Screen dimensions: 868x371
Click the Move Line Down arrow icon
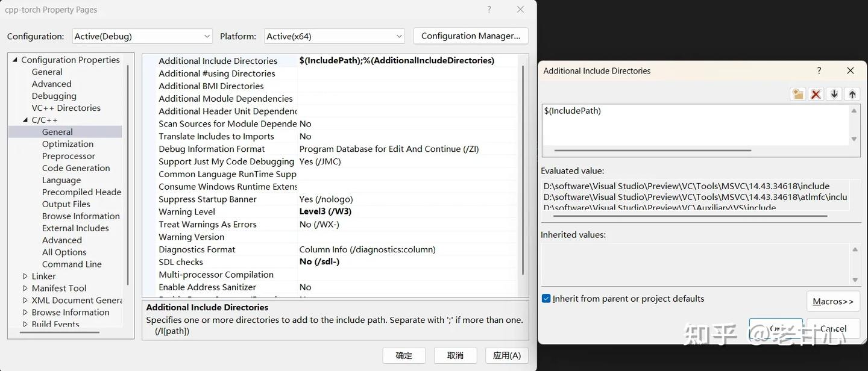(x=834, y=95)
